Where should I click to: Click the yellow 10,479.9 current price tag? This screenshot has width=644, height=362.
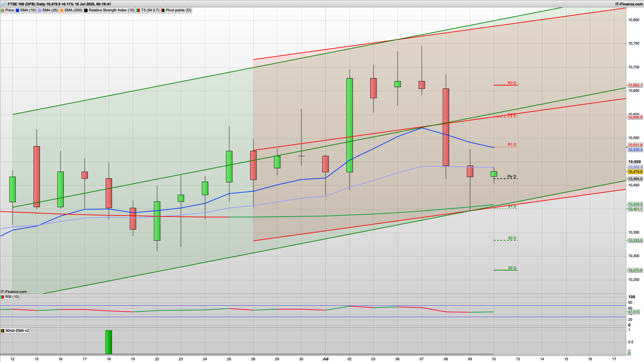point(635,172)
